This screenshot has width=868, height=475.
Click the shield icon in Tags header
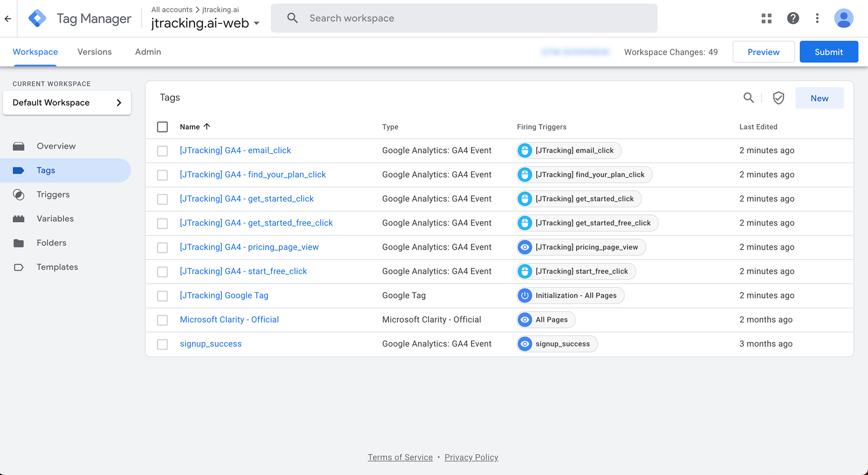778,98
